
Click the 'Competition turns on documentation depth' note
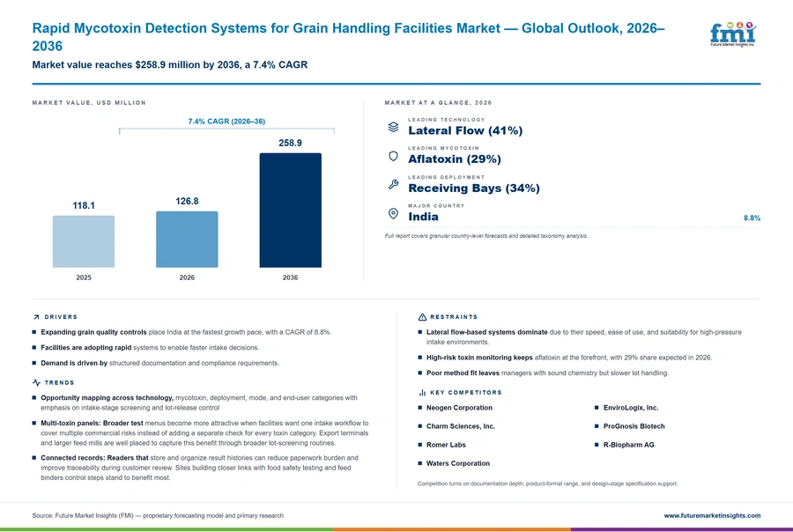pos(548,484)
